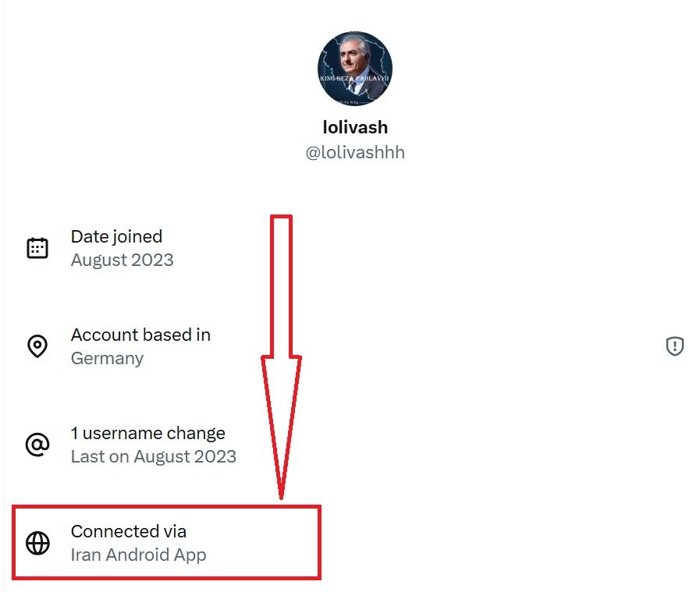Click August 2023 under Date joined
Viewport: 700px width, 592px height.
(x=122, y=260)
